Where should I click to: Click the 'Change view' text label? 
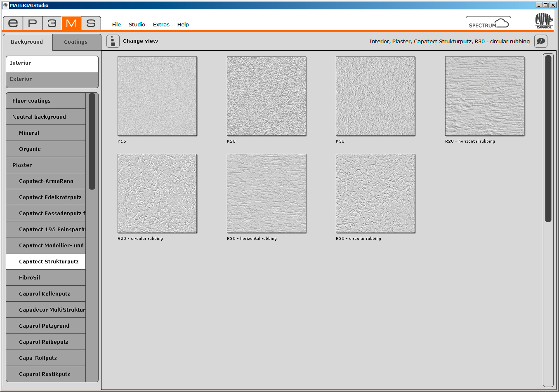point(140,41)
